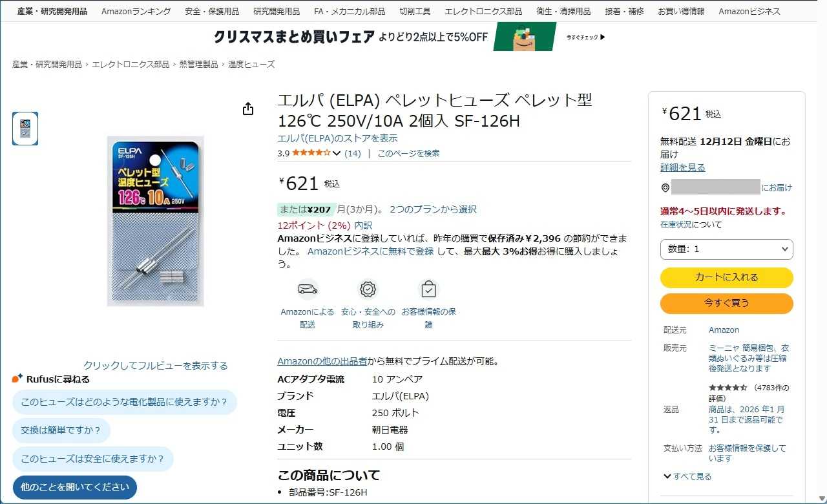
Task: Expand the すべて見る details section
Action: [687, 476]
